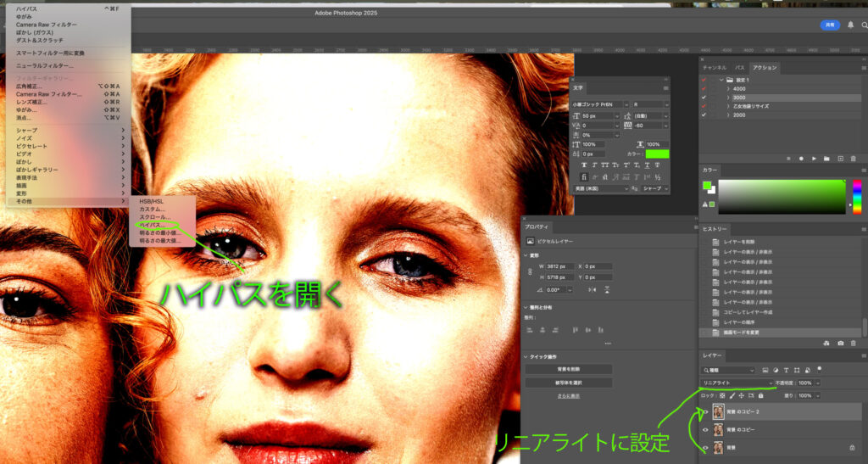Collapse the 設定 1 action set
Viewport: 868px width, 464px height.
[721, 80]
